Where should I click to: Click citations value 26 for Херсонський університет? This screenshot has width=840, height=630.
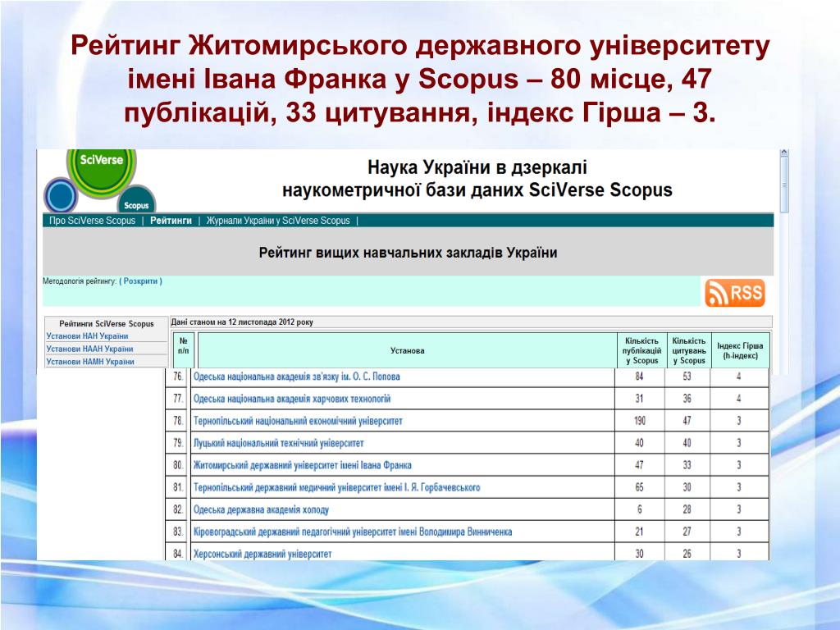pos(687,554)
